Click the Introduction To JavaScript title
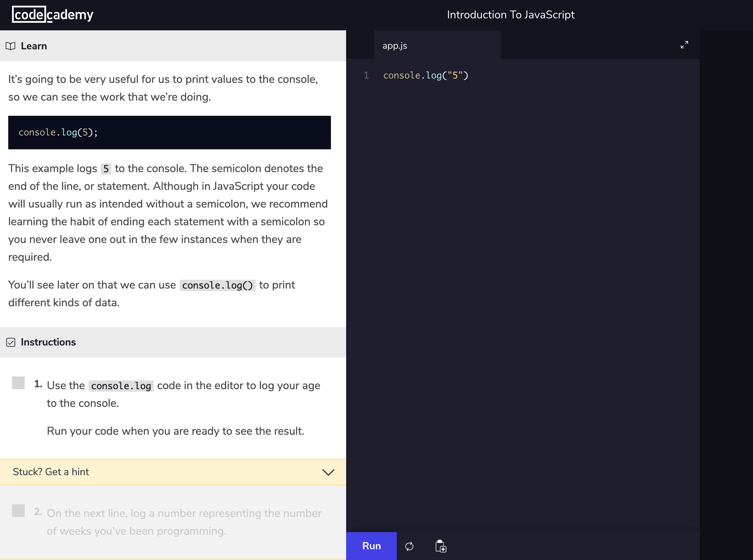 click(x=511, y=15)
